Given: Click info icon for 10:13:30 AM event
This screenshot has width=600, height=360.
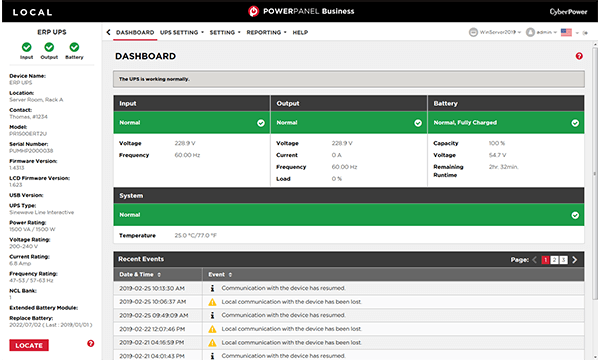Looking at the screenshot, I should point(212,288).
